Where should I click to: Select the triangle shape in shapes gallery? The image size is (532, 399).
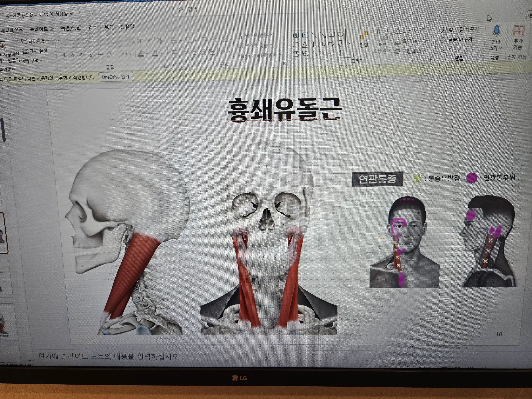point(305,45)
